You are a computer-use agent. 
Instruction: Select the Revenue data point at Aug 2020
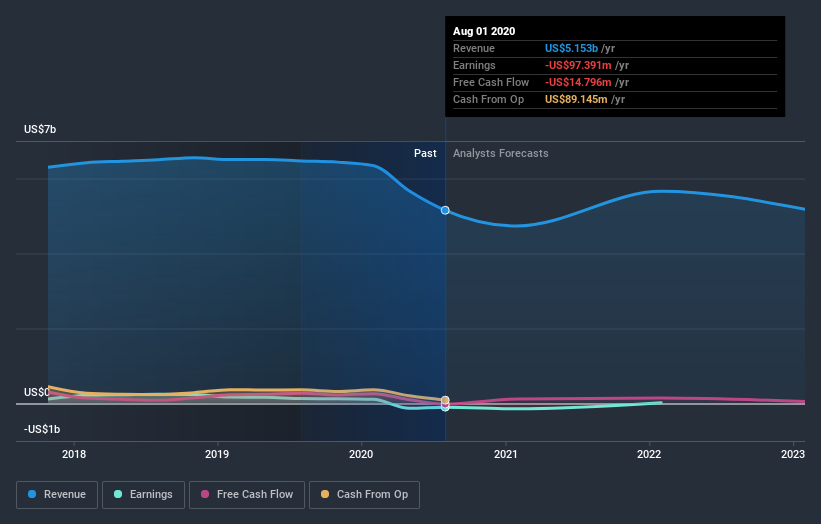tap(445, 210)
